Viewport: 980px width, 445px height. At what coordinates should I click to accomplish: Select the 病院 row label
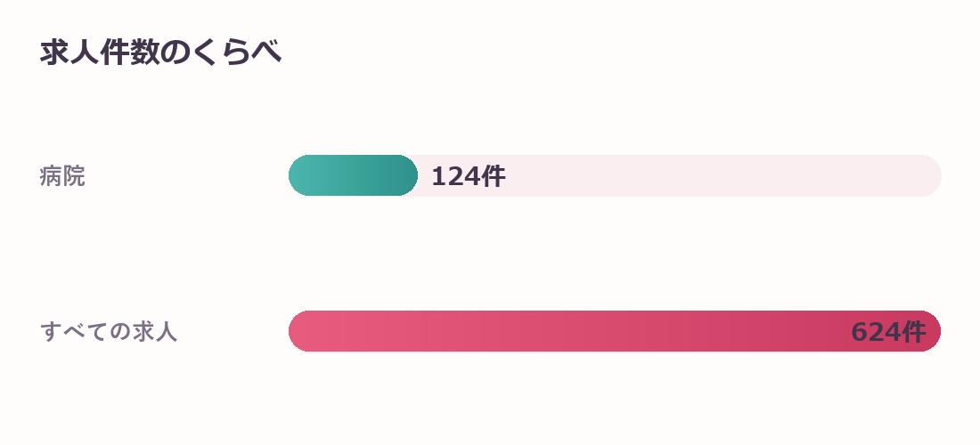62,176
